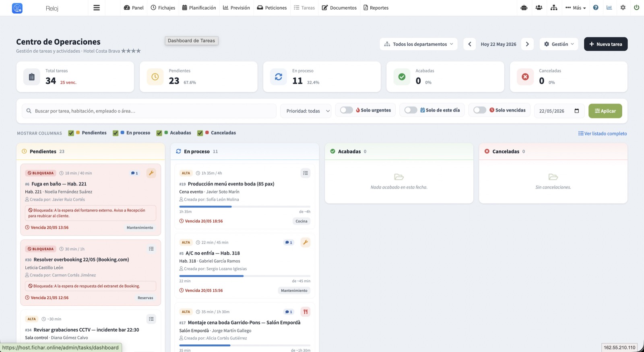Viewport: 644px width, 352px height.
Task: Click wrench icon on Fuga en baño card
Action: pos(151,173)
